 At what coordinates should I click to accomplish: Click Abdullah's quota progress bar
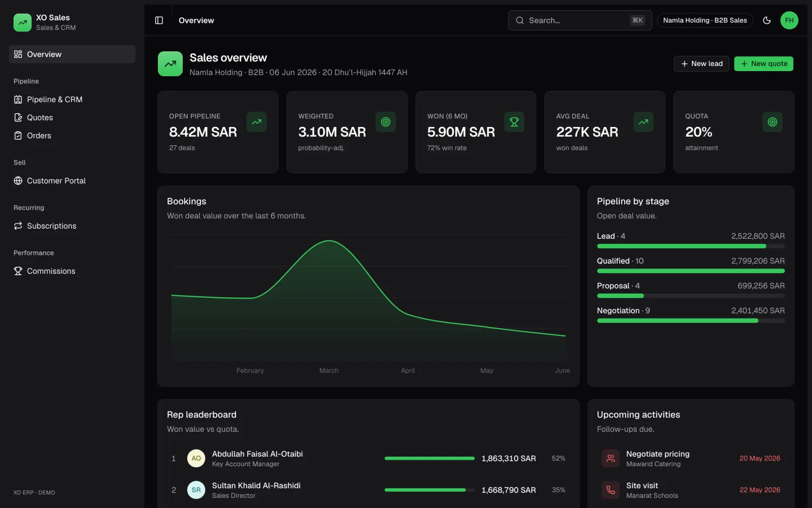pyautogui.click(x=429, y=458)
